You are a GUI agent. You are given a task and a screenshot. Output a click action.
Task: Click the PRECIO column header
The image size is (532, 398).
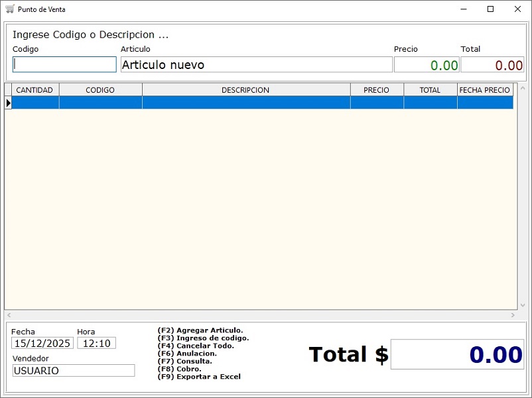pyautogui.click(x=377, y=90)
